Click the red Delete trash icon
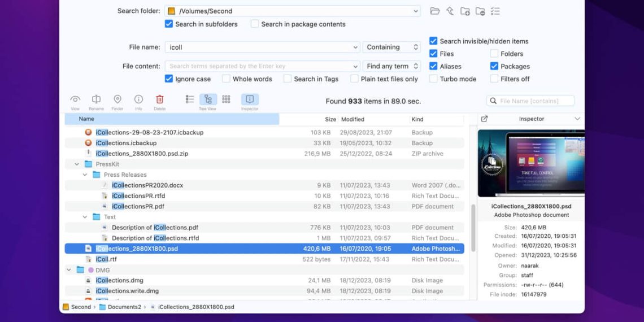 (160, 99)
